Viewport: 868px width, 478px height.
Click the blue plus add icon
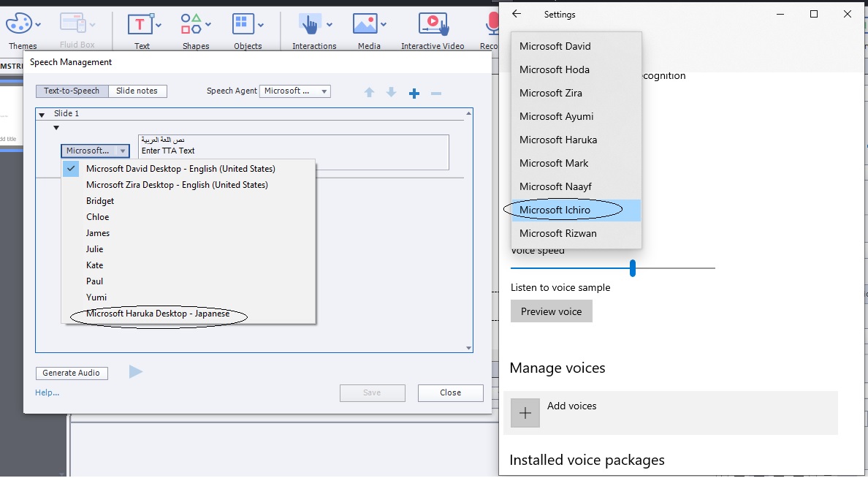(414, 93)
